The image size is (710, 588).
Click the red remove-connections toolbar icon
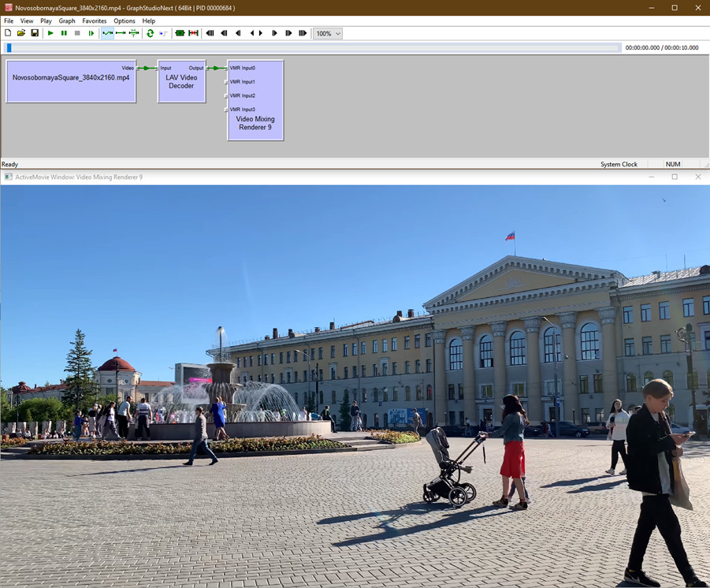[x=193, y=33]
